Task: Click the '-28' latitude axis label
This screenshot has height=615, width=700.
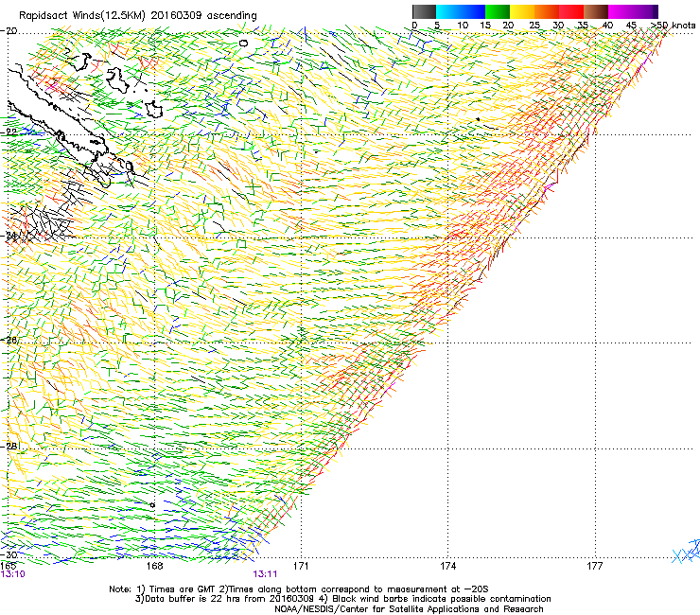Action: click(9, 447)
